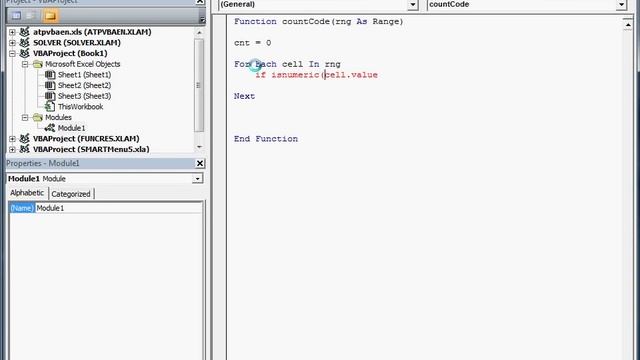Screen dimensions: 640x360
Task: Select Sheet2 (Sheet2) worksheet icon
Action: click(50, 85)
